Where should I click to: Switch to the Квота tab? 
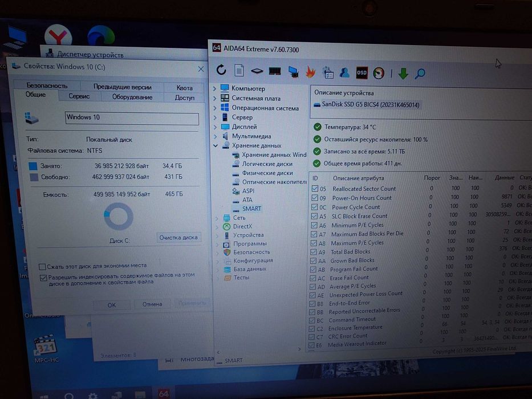tap(184, 88)
